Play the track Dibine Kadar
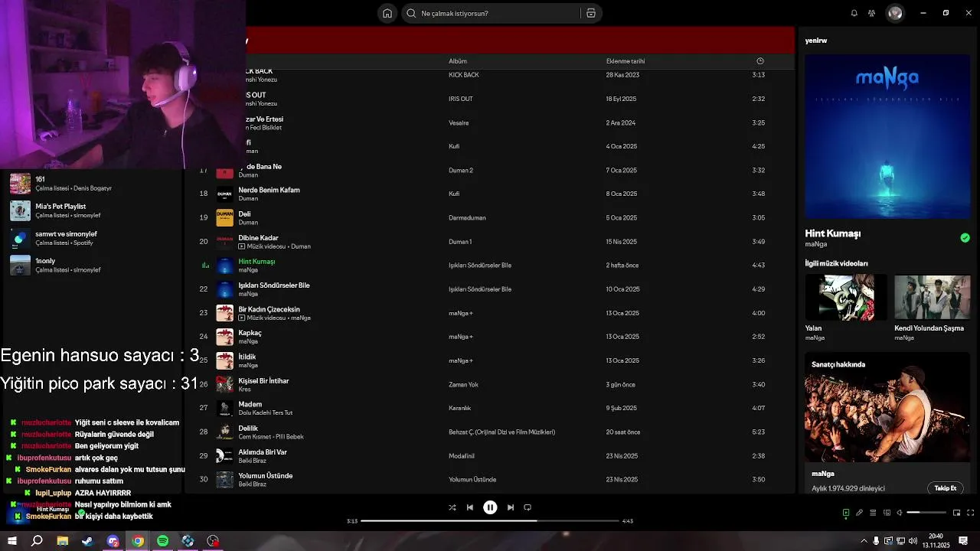The width and height of the screenshot is (980, 551). tap(490, 242)
